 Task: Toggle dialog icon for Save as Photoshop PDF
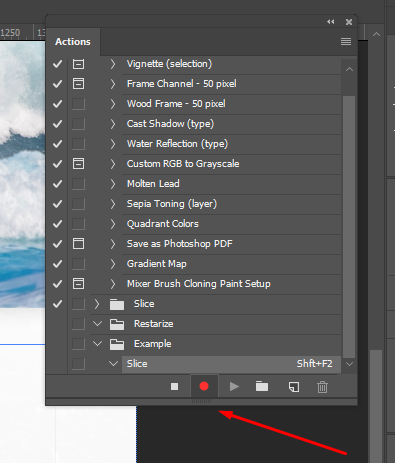(x=78, y=244)
